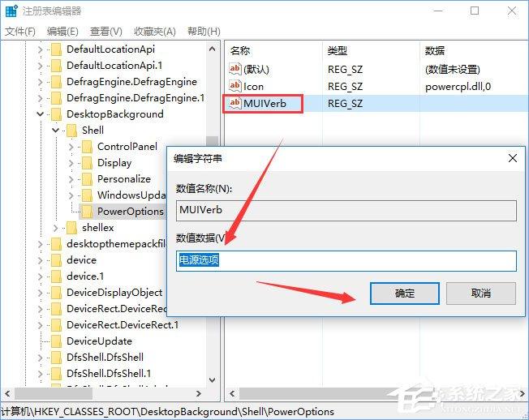Click the Shell folder icon
This screenshot has height=420, width=529.
tap(72, 131)
